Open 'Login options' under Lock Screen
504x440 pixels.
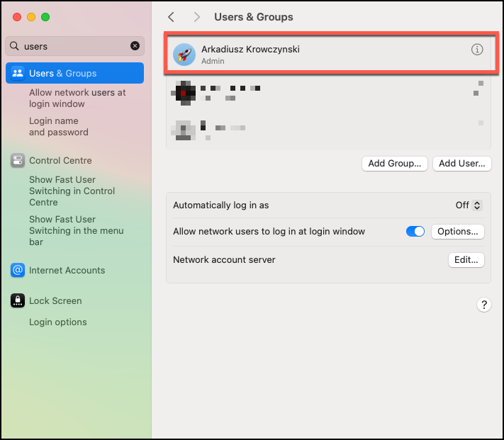pyautogui.click(x=58, y=322)
